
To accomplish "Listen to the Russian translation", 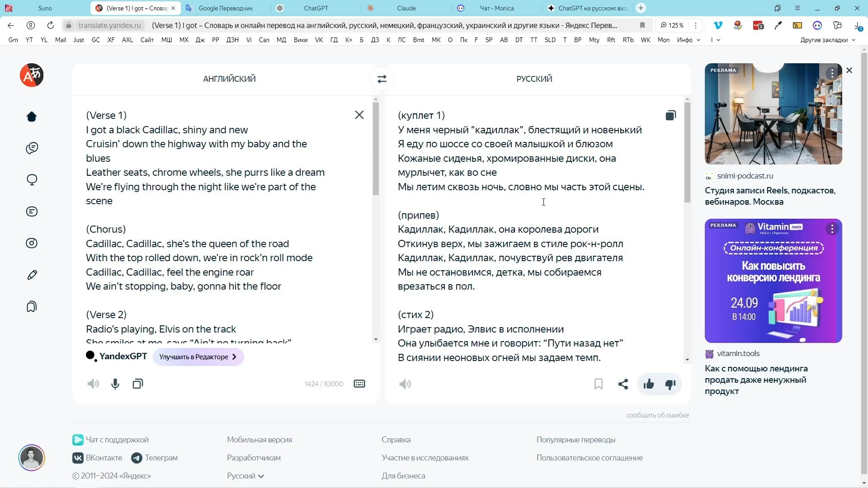I will point(405,384).
